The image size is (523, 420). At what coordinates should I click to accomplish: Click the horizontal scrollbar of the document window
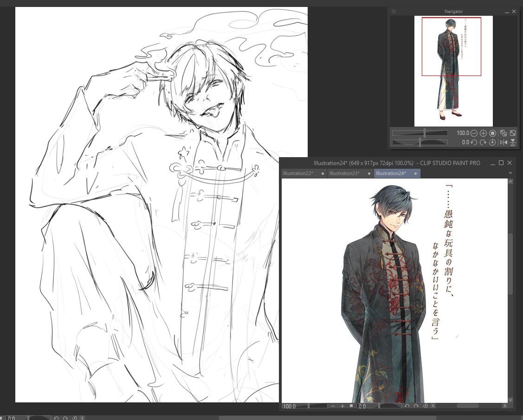click(x=469, y=406)
